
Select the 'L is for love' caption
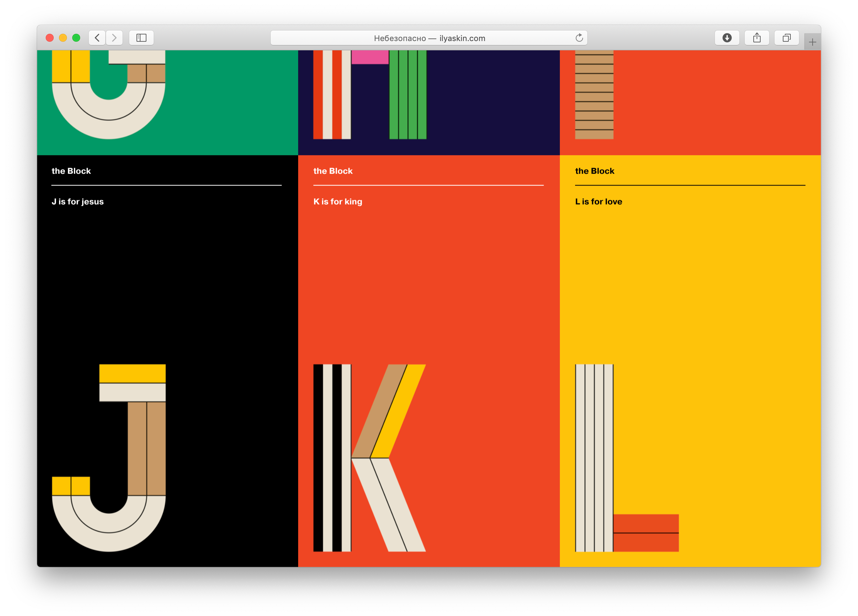[x=599, y=202]
